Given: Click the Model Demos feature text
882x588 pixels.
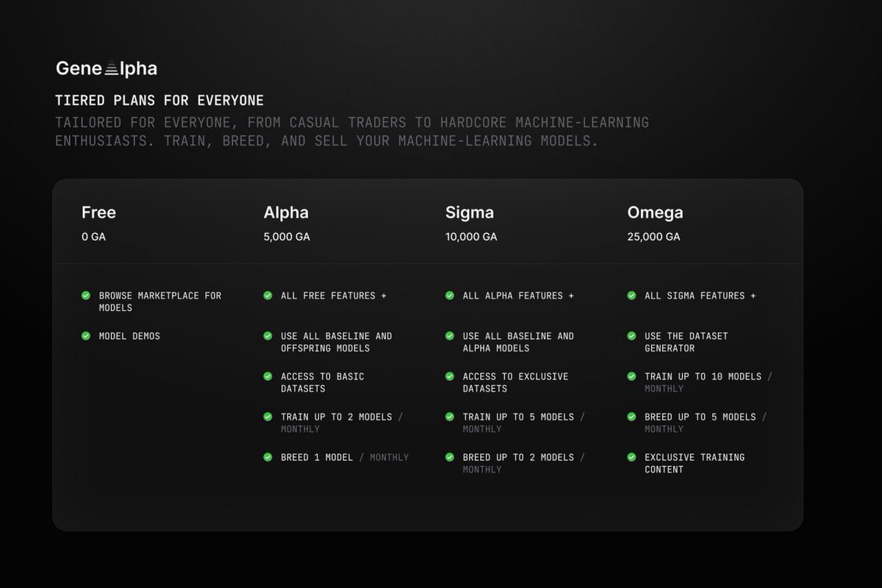Looking at the screenshot, I should (x=129, y=336).
